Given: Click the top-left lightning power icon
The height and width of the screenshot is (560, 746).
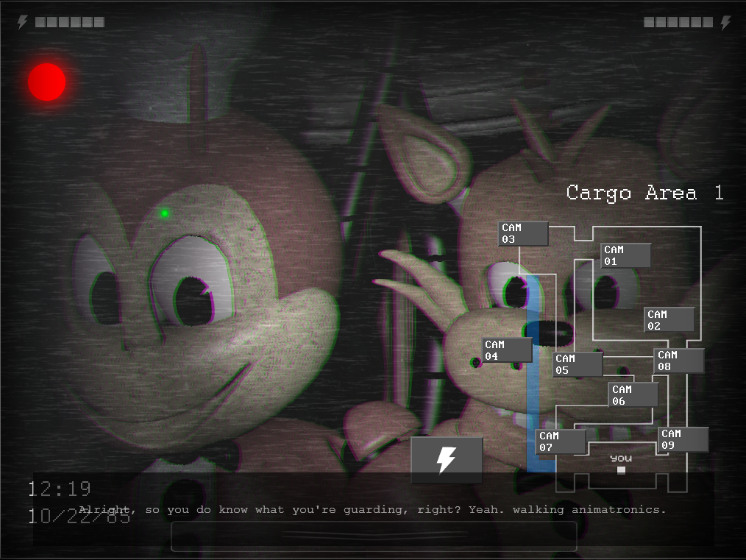Looking at the screenshot, I should point(22,22).
